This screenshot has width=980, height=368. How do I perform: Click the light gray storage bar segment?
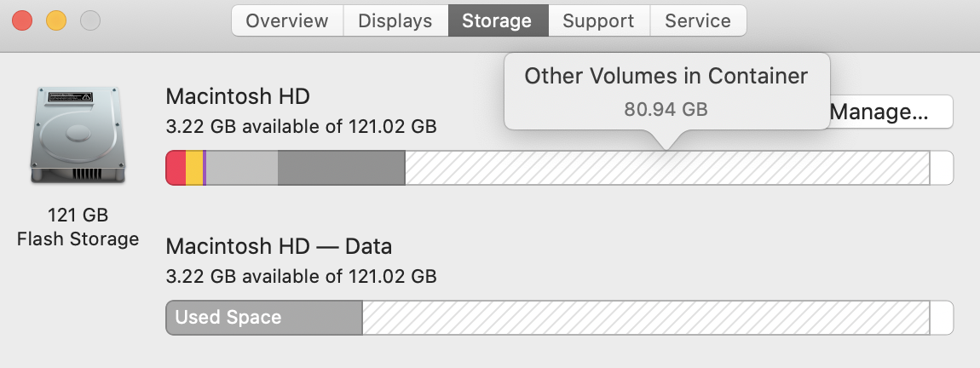pos(242,168)
